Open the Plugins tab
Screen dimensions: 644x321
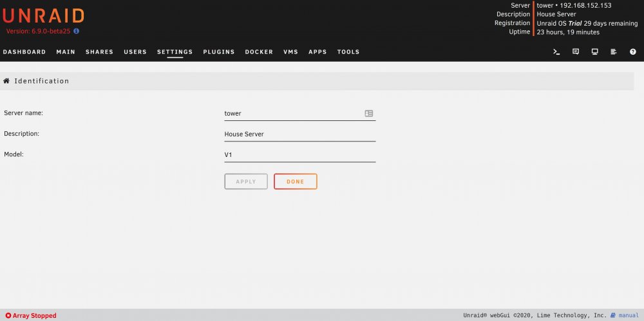click(x=219, y=51)
